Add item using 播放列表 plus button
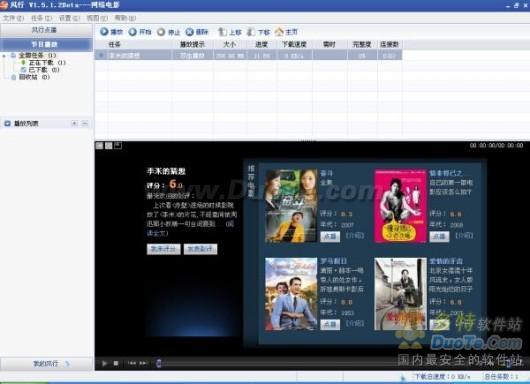 (74, 123)
